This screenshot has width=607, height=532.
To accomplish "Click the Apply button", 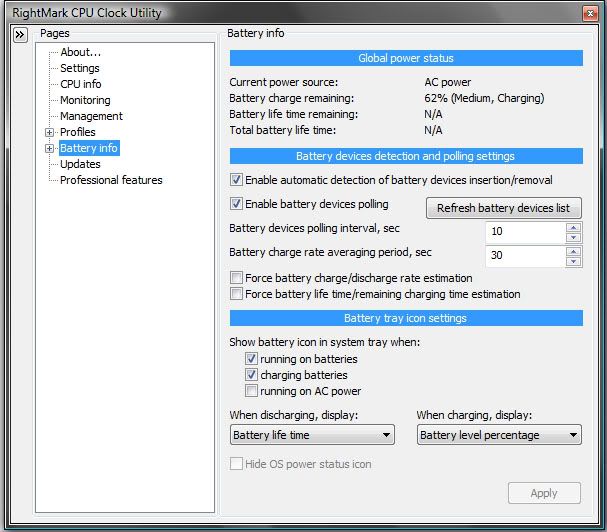I will point(544,493).
